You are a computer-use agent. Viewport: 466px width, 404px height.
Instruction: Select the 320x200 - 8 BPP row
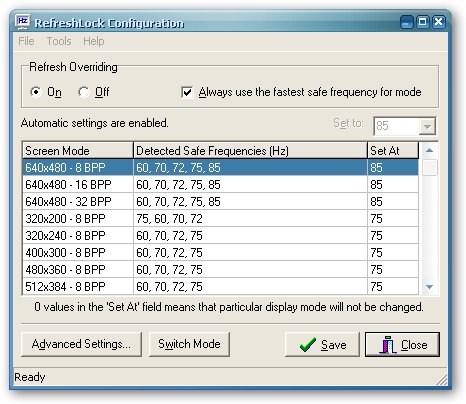click(220, 218)
